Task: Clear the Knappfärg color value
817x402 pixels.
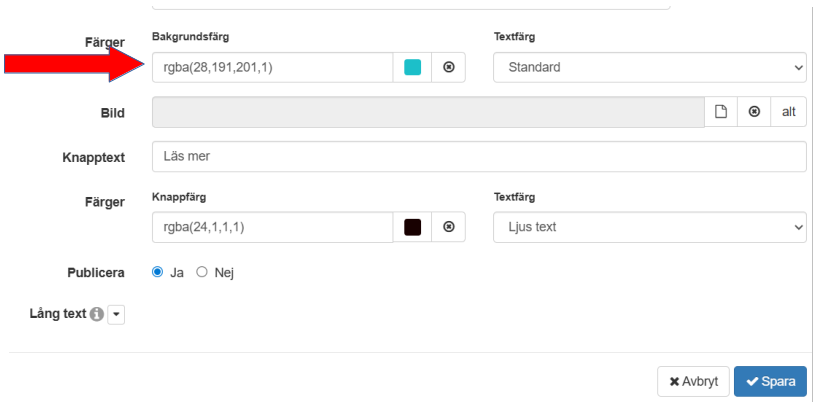Action: (x=448, y=227)
